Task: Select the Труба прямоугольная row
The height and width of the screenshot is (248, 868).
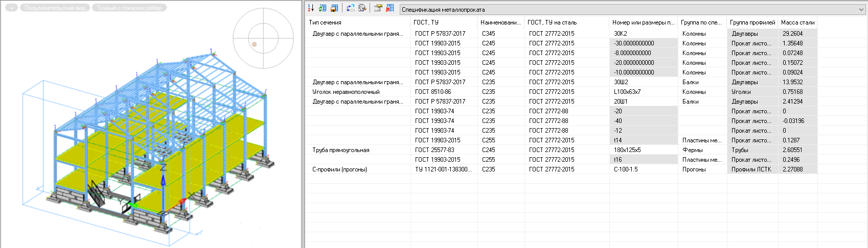Action: pyautogui.click(x=340, y=150)
